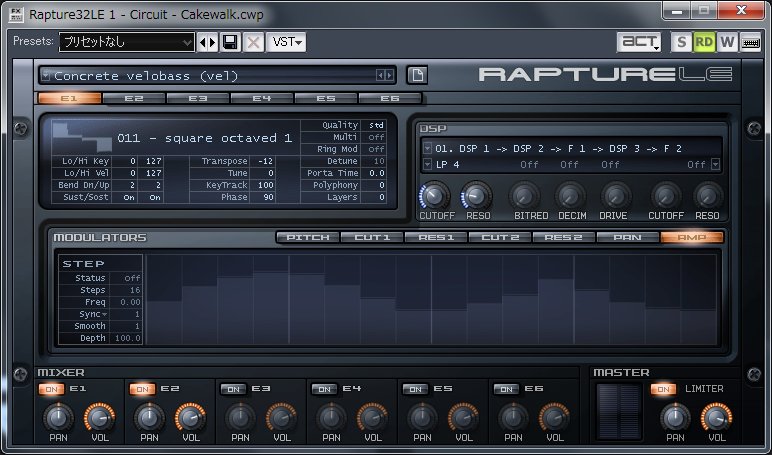The width and height of the screenshot is (772, 455).
Task: Click the Porta Time value 0.0
Action: (x=377, y=173)
